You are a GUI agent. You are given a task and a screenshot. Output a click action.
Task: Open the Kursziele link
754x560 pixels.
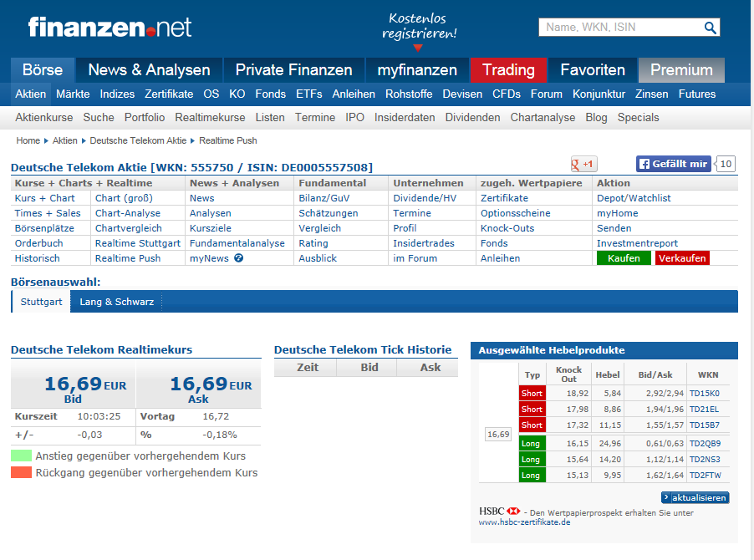pyautogui.click(x=210, y=228)
